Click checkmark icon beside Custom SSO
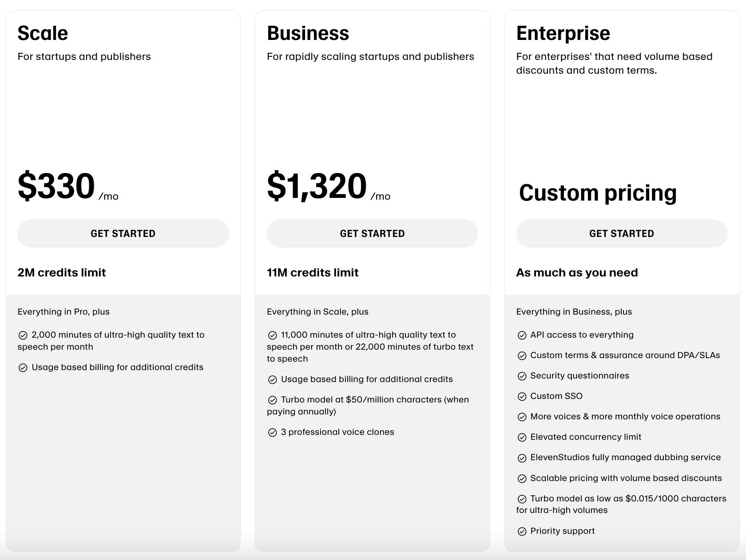 [x=522, y=397]
